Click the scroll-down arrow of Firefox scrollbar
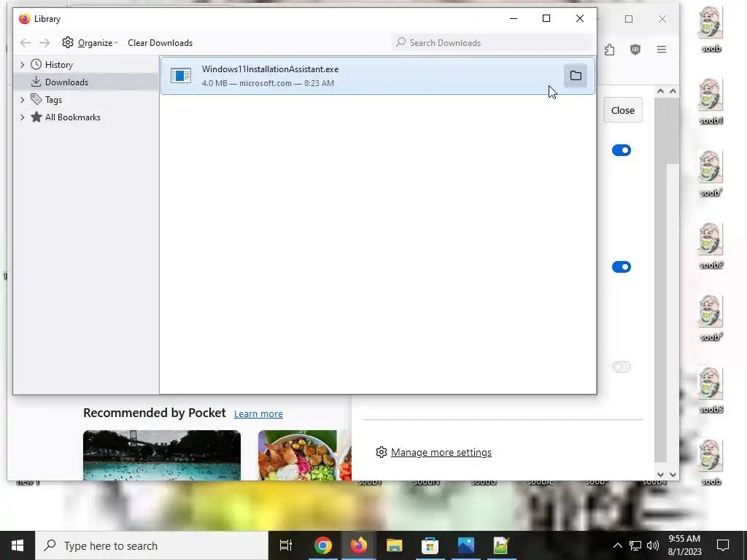Image resolution: width=747 pixels, height=560 pixels. (673, 474)
